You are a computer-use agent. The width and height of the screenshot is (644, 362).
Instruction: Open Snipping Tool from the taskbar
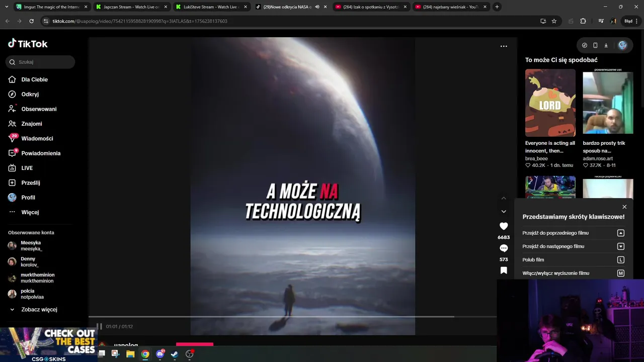[115, 354]
